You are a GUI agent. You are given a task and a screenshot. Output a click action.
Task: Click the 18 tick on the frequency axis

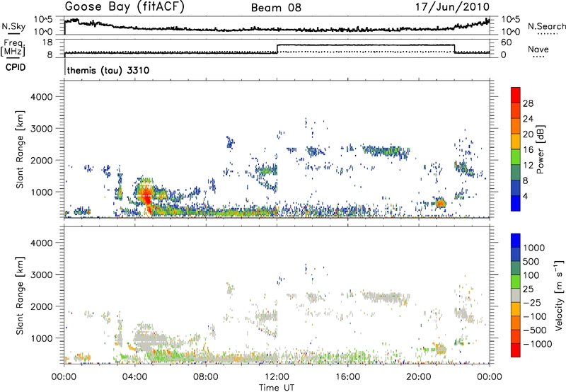(47, 42)
